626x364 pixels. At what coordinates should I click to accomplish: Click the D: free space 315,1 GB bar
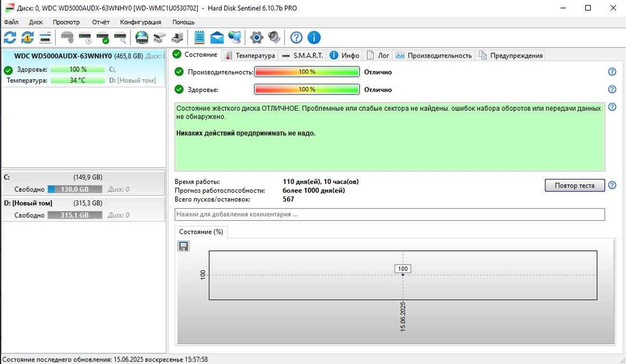74,215
